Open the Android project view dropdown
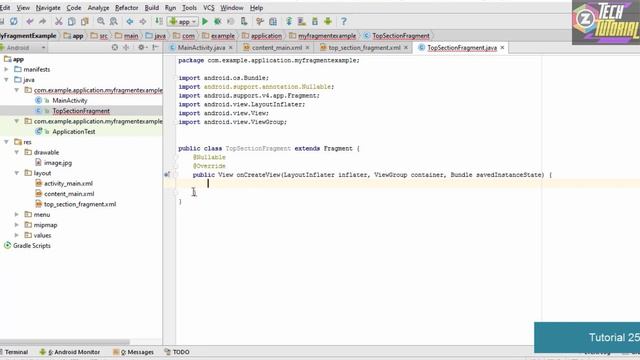The width and height of the screenshot is (640, 360). 23,48
